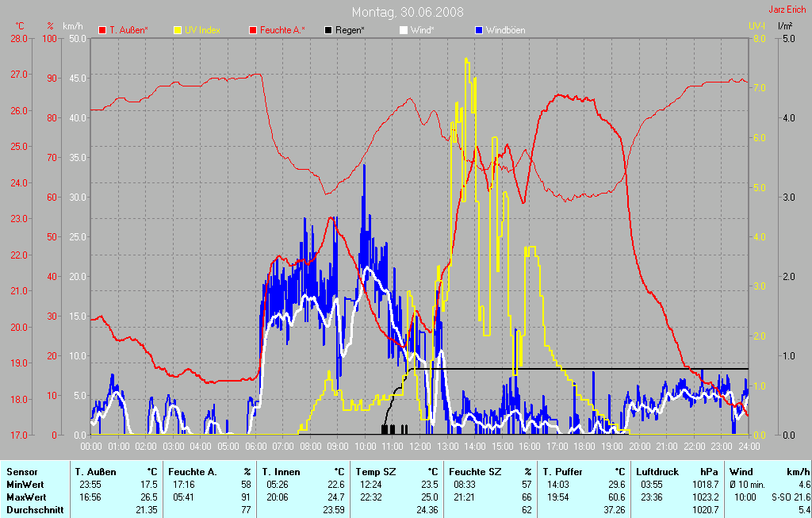
Task: Click the l/m² axis unit label
Action: 785,26
